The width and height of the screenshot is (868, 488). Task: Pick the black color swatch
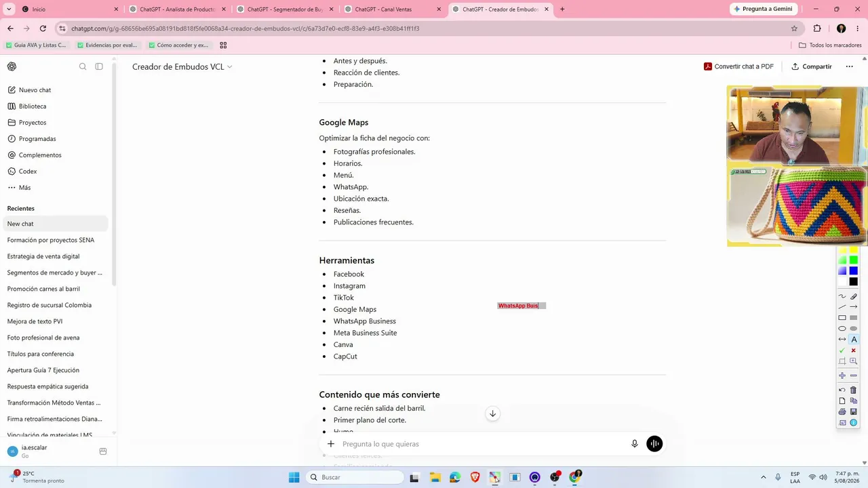tap(854, 282)
